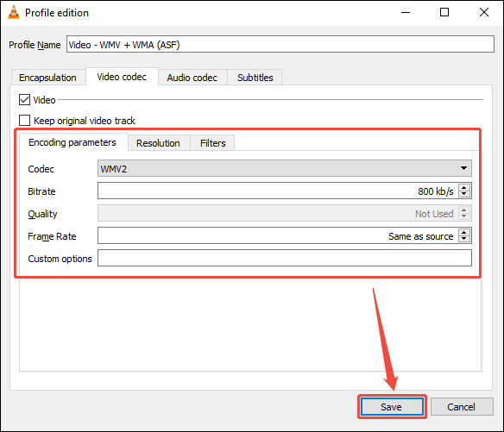Select the Encoding parameters sub-tab
This screenshot has height=432, width=504.
[72, 142]
